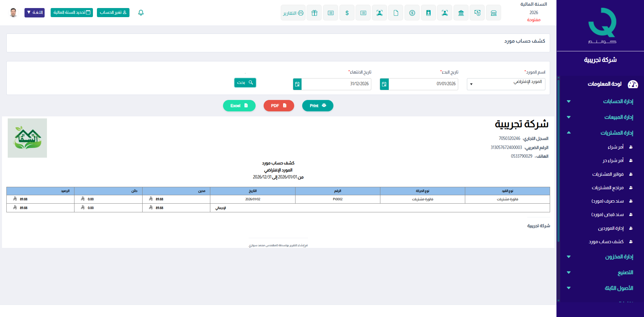Screen dimensions: 644x317
Task: Click the end date input field
Action: 336,84
